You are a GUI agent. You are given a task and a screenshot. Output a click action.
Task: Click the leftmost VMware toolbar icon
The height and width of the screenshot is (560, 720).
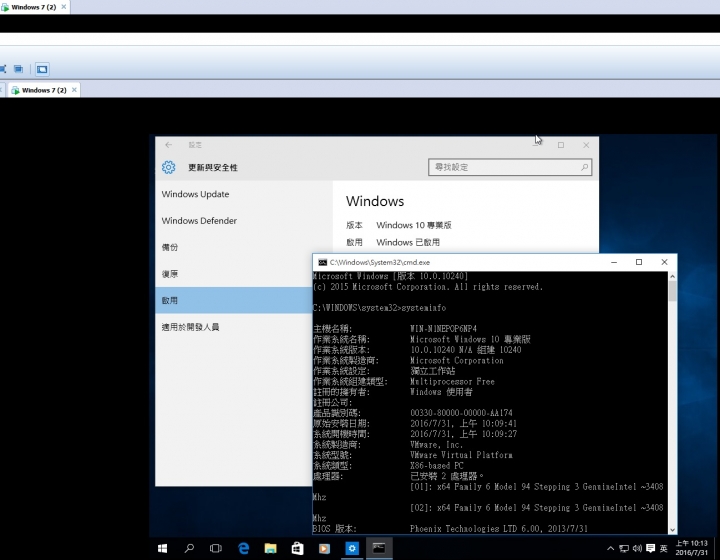click(x=3, y=69)
